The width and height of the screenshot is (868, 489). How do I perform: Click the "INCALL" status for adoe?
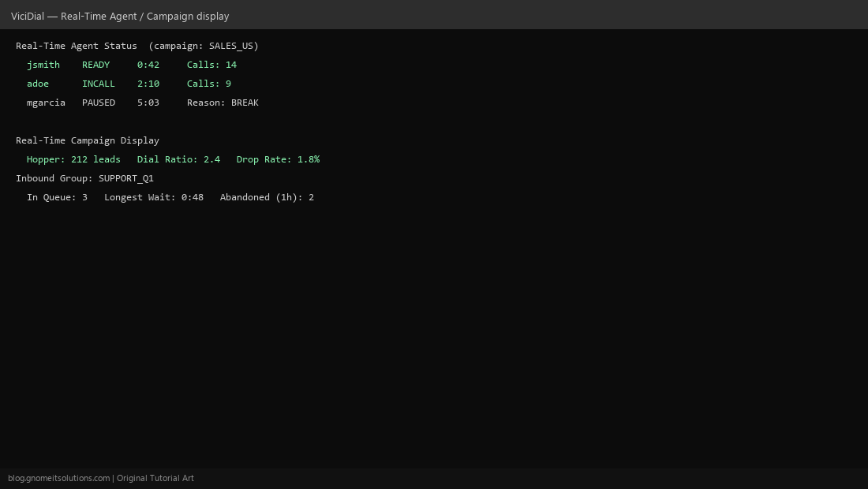pos(99,84)
